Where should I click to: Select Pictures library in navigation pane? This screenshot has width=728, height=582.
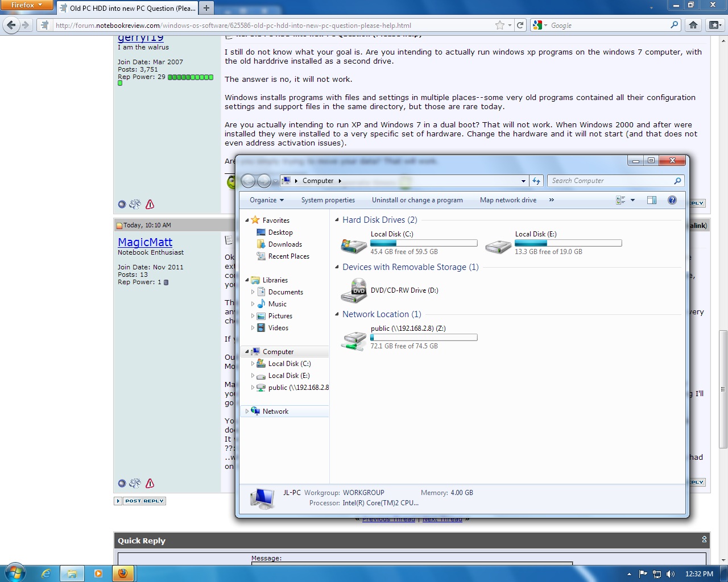(x=280, y=316)
